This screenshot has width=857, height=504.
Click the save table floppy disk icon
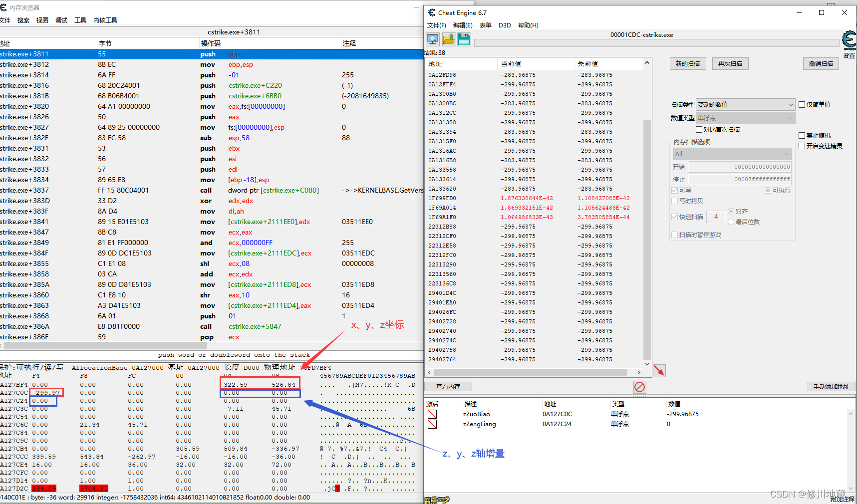click(464, 39)
